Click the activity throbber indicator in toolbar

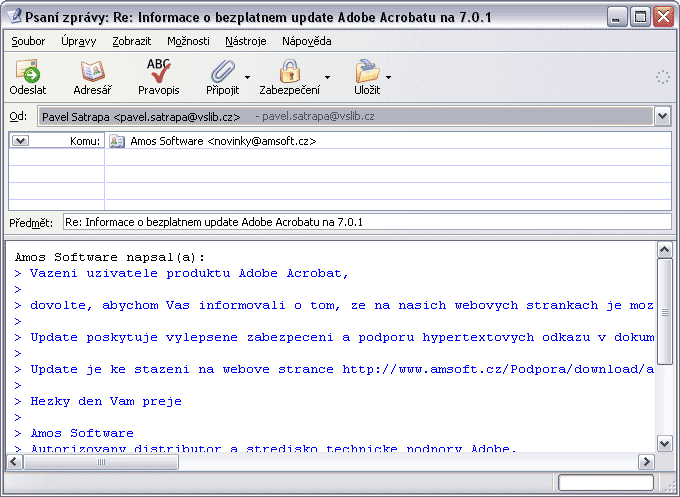(662, 77)
